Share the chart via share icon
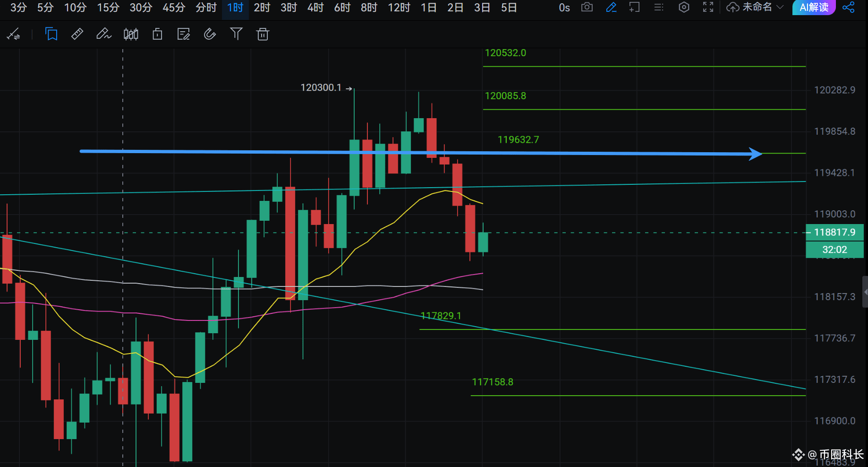This screenshot has height=467, width=868. [x=849, y=7]
